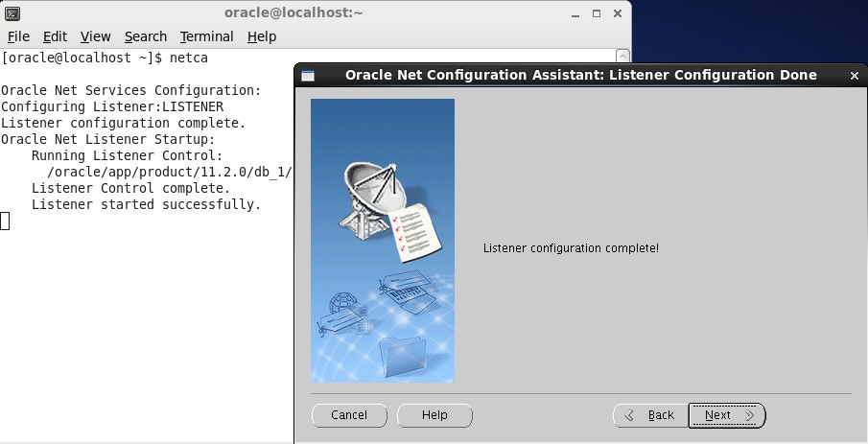Close the oracle@localhost terminal window
The image size is (868, 444).
click(618, 13)
